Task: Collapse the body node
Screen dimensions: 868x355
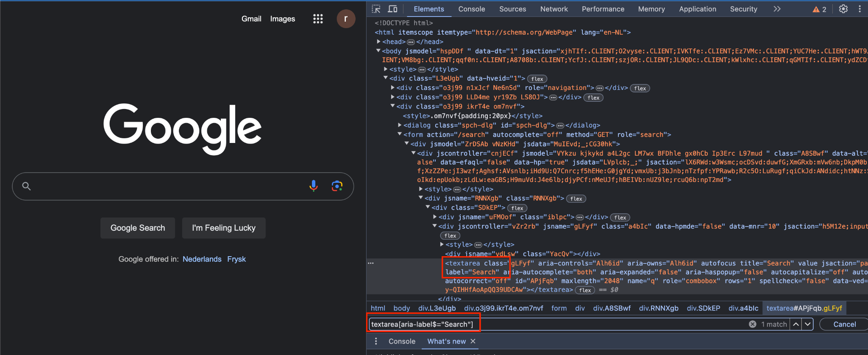Action: pyautogui.click(x=378, y=51)
